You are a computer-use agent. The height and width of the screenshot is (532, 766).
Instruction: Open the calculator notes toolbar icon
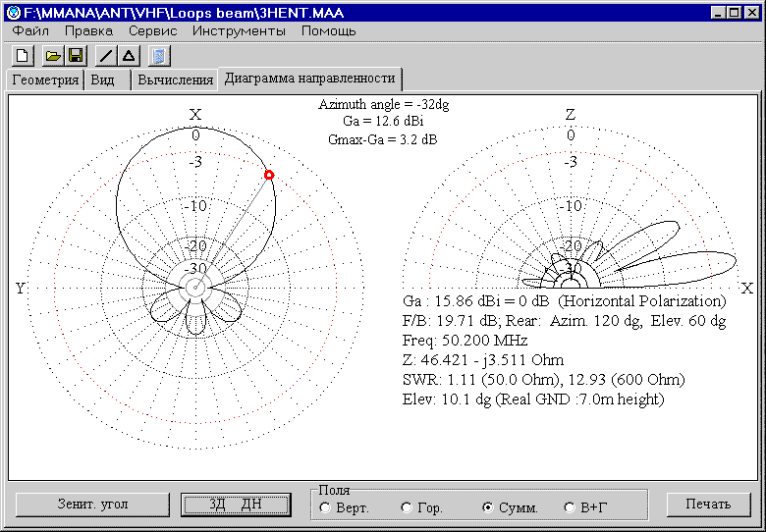tap(159, 56)
